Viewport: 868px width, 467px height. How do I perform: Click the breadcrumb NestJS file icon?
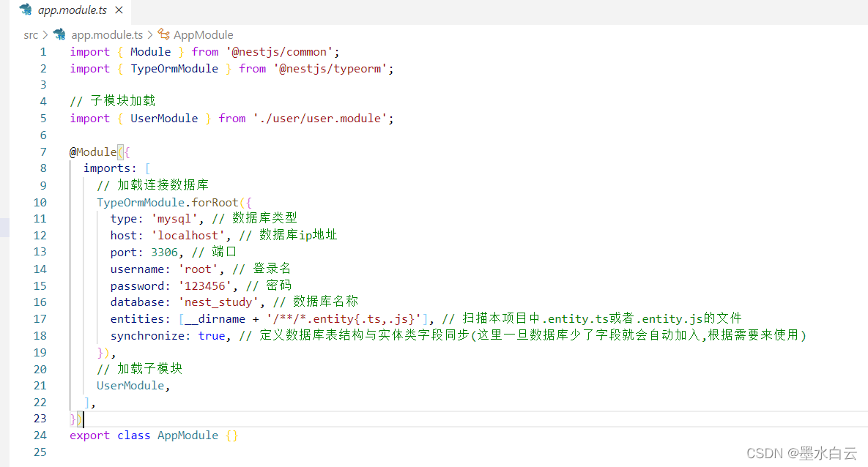59,34
